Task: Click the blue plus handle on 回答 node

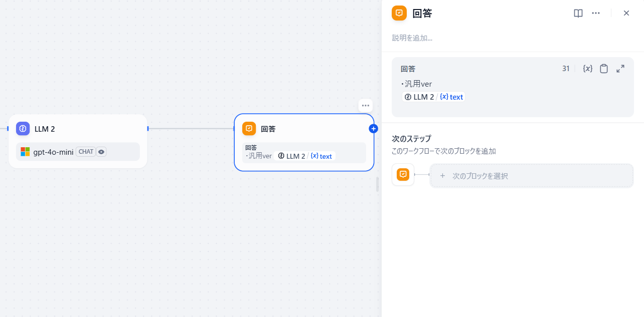Action: pos(373,129)
